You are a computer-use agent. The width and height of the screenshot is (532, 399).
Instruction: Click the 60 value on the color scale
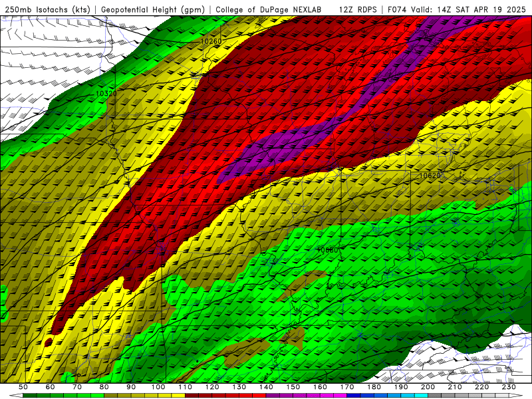coord(51,387)
